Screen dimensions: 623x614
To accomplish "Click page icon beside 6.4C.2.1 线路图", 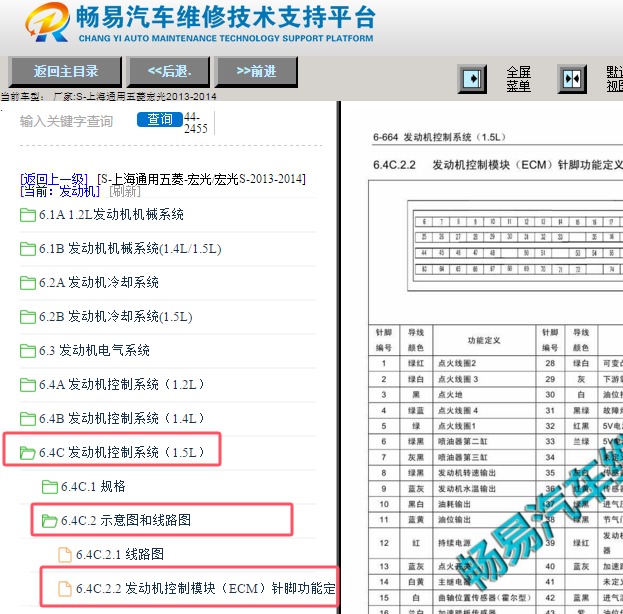I will click(65, 555).
